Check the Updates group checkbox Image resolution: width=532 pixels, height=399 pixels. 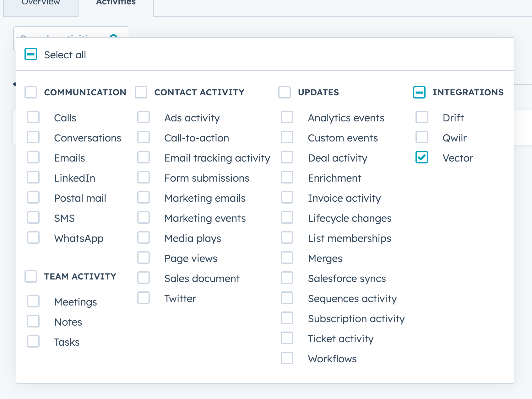tap(285, 92)
